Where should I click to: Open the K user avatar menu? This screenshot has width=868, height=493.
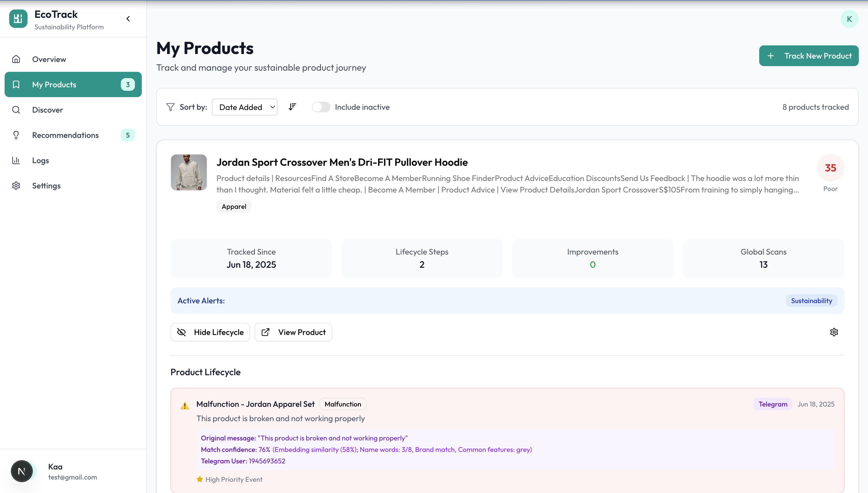click(x=849, y=19)
